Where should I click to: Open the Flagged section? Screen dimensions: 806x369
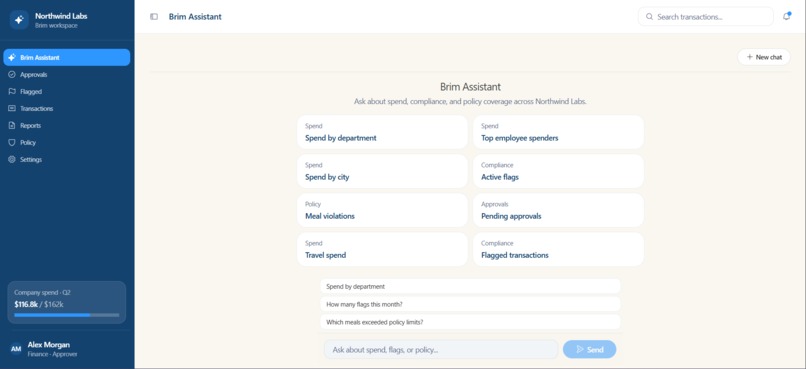(66, 91)
